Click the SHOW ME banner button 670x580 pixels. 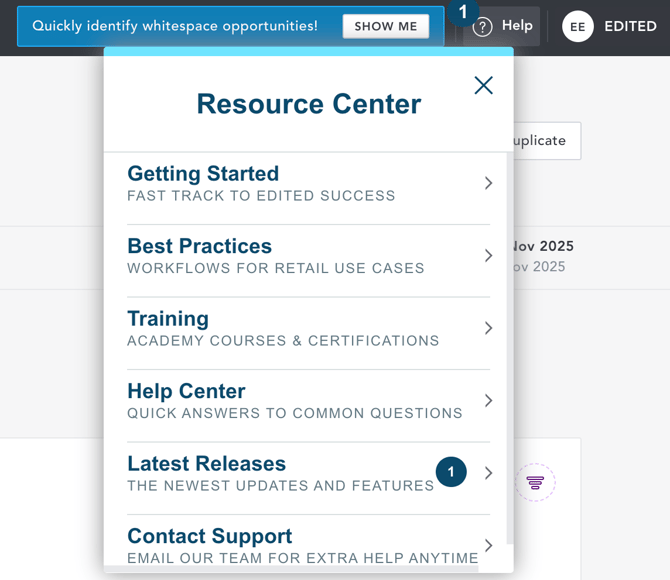point(385,26)
